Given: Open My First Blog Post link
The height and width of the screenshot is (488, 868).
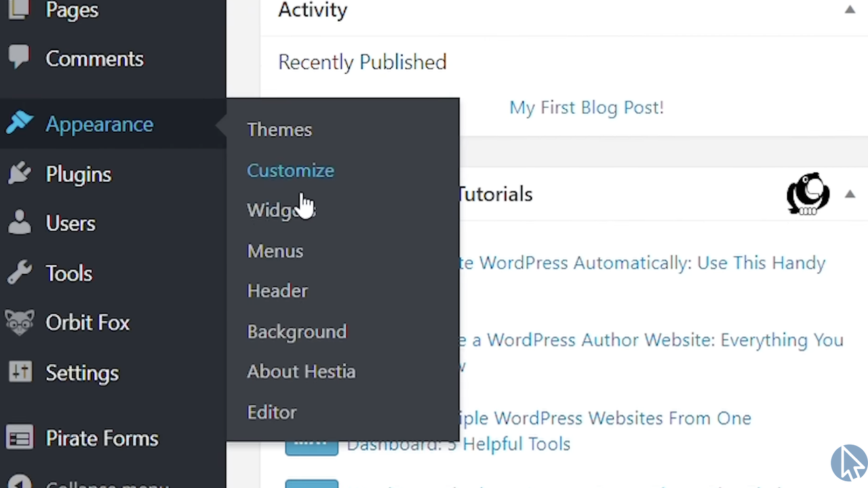Looking at the screenshot, I should pyautogui.click(x=586, y=107).
